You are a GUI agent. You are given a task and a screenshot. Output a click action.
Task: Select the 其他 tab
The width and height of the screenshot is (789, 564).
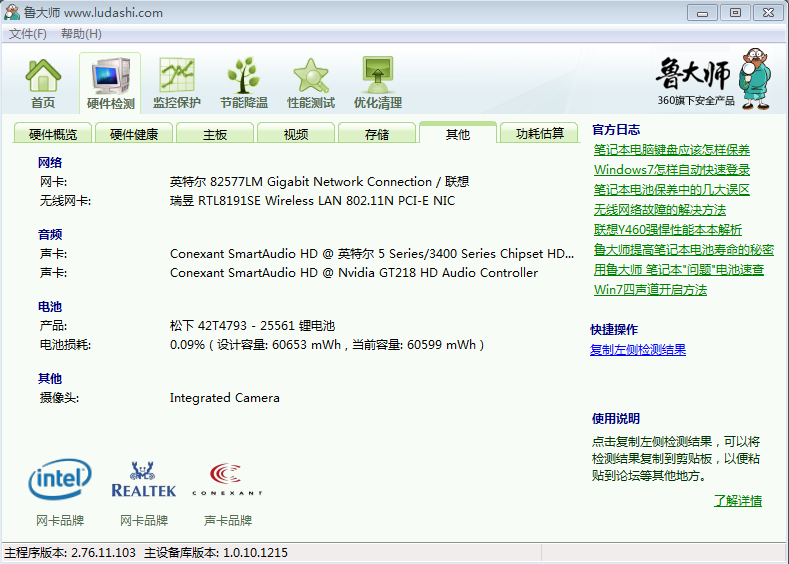pos(458,133)
